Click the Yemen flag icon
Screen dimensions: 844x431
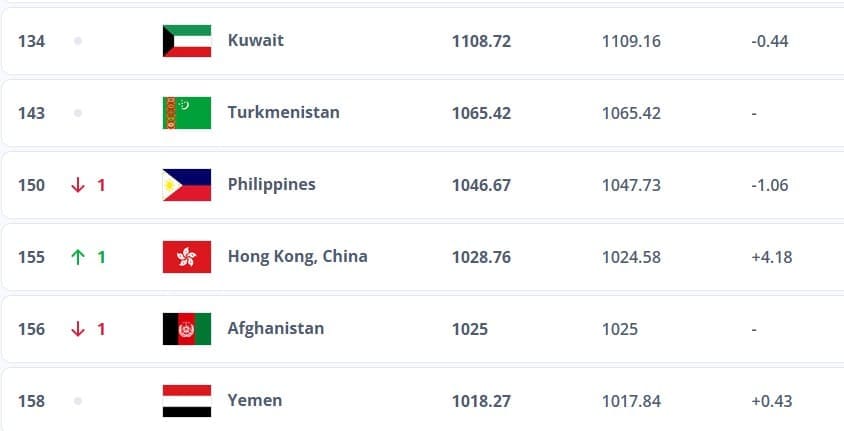point(187,401)
